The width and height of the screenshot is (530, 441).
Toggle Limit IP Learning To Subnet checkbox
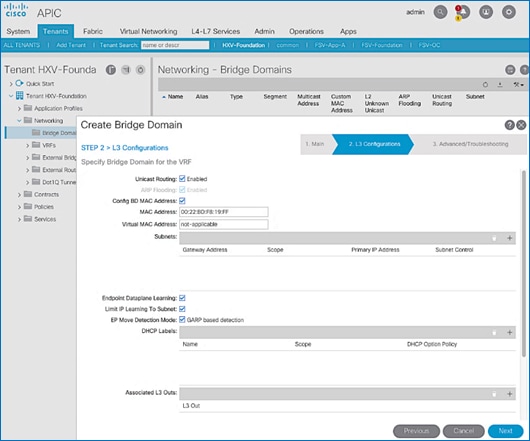(182, 309)
